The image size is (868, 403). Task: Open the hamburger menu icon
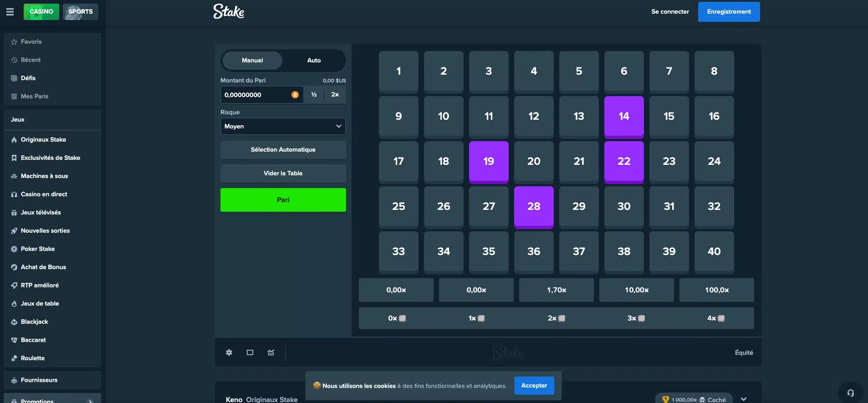[10, 12]
